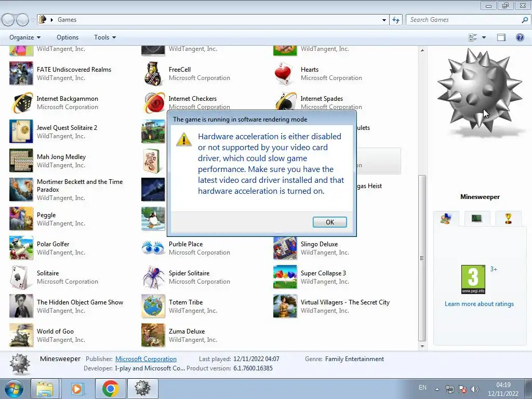Screen dimensions: 532x399
Task: Click the Spider Solitaire spider icon
Action: (153, 277)
